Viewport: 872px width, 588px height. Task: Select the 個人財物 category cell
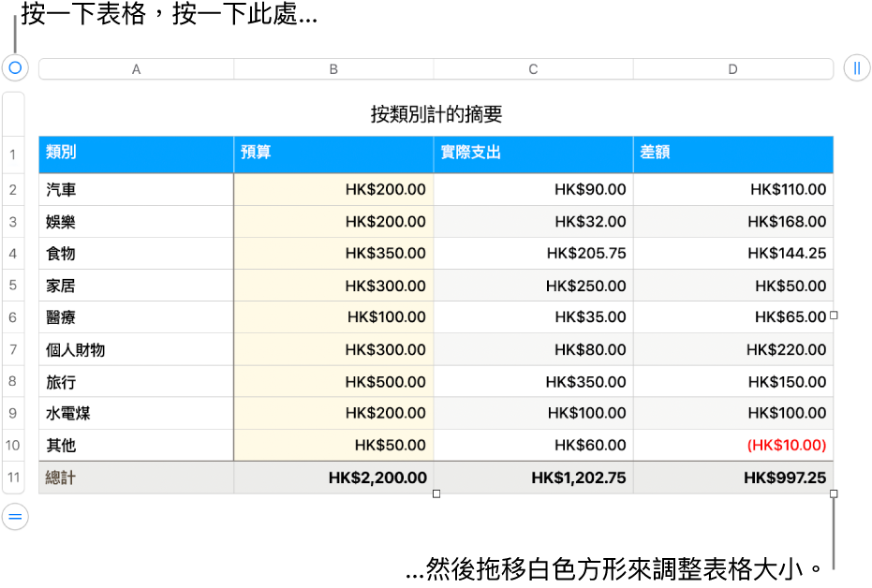pos(136,349)
